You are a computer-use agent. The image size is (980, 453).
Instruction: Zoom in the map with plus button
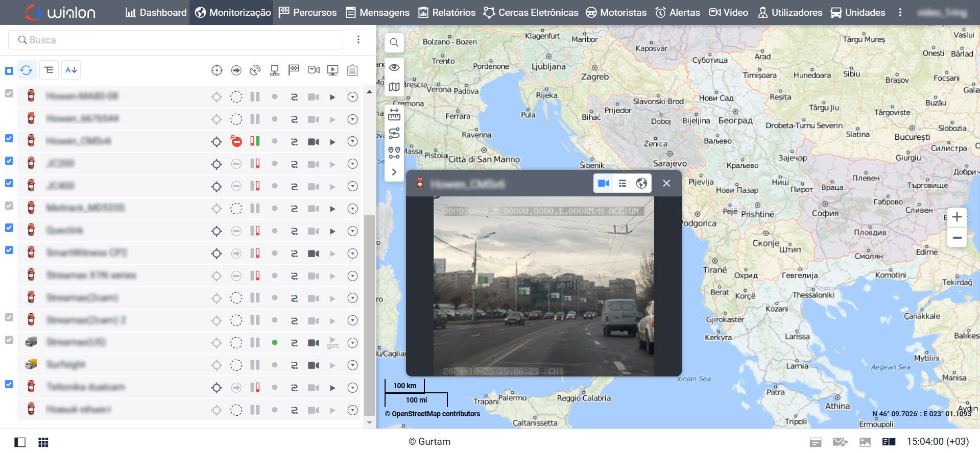(x=957, y=217)
